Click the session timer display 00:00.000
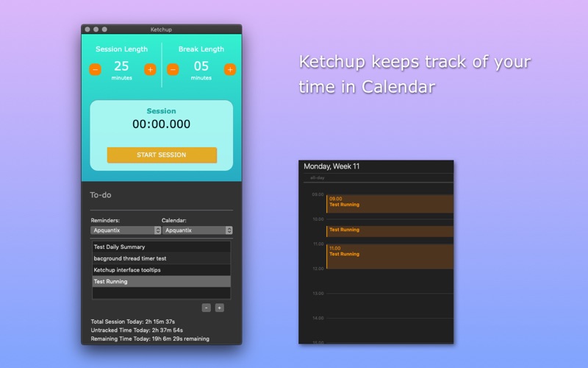The height and width of the screenshot is (368, 588). coord(161,124)
